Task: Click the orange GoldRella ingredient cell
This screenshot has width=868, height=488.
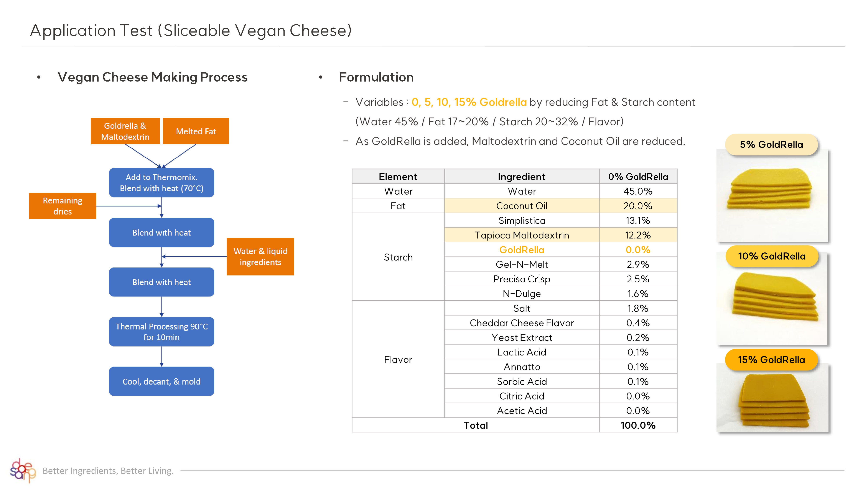Action: click(522, 250)
